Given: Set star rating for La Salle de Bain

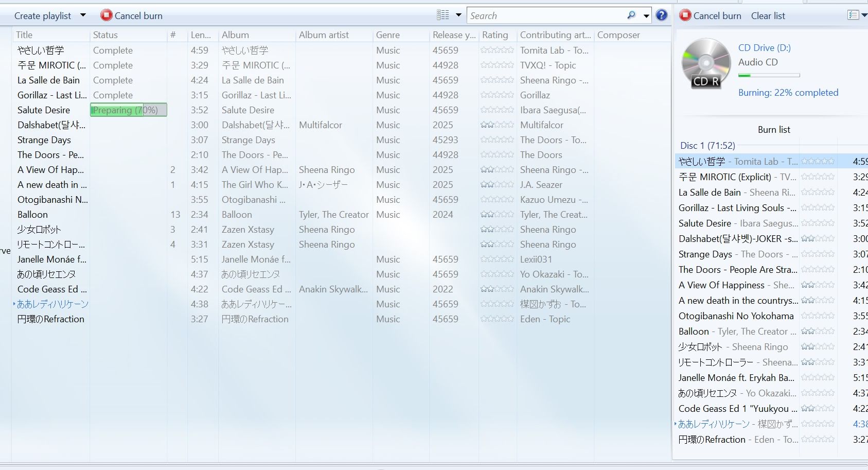Looking at the screenshot, I should 497,80.
